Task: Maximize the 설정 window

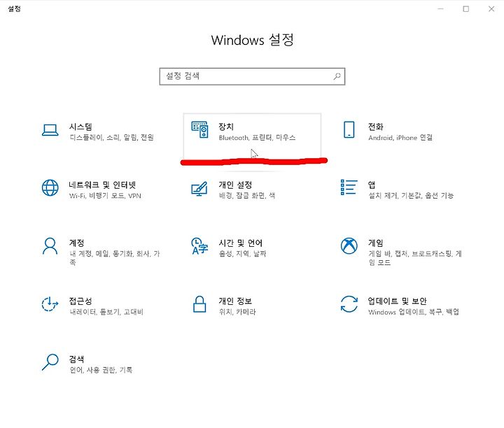Action: (465, 8)
